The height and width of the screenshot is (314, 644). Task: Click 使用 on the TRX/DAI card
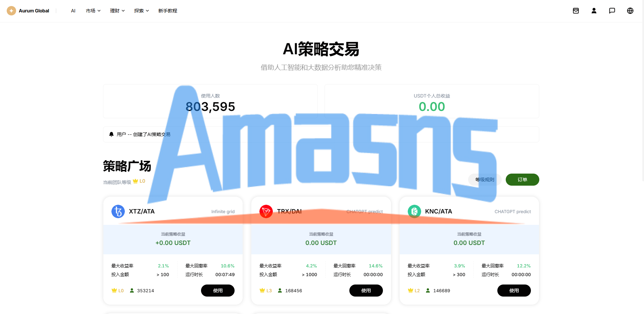366,291
